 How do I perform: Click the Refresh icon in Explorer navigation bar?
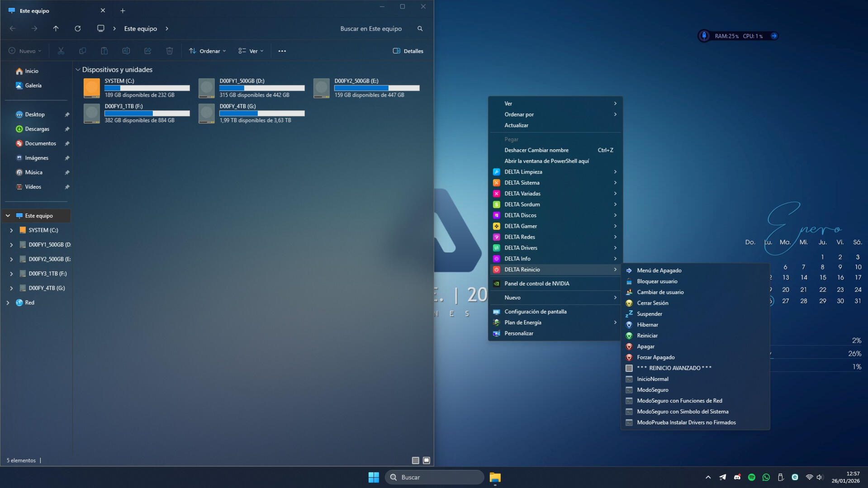[78, 28]
